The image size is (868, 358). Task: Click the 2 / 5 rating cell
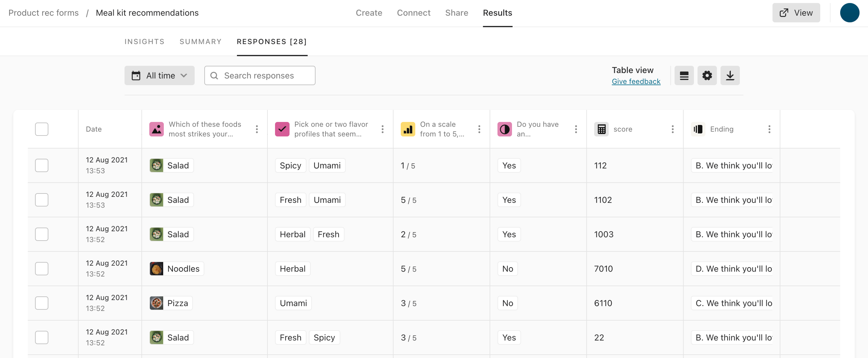click(x=408, y=235)
